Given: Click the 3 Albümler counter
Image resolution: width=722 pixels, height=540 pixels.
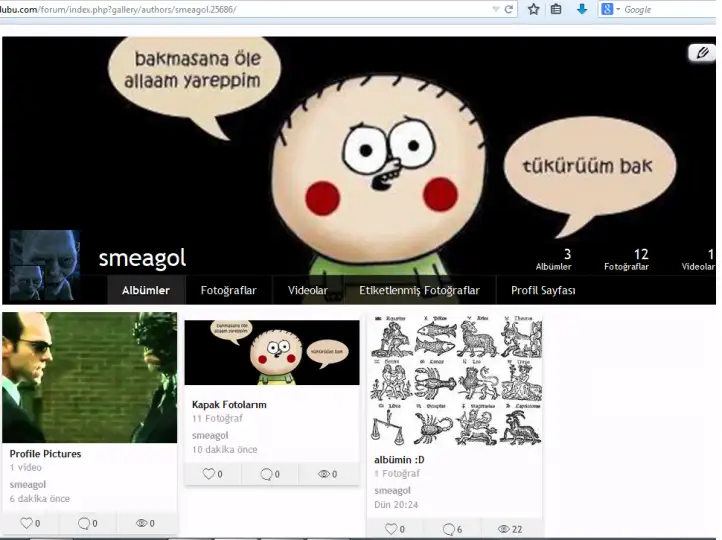Looking at the screenshot, I should pyautogui.click(x=553, y=260).
